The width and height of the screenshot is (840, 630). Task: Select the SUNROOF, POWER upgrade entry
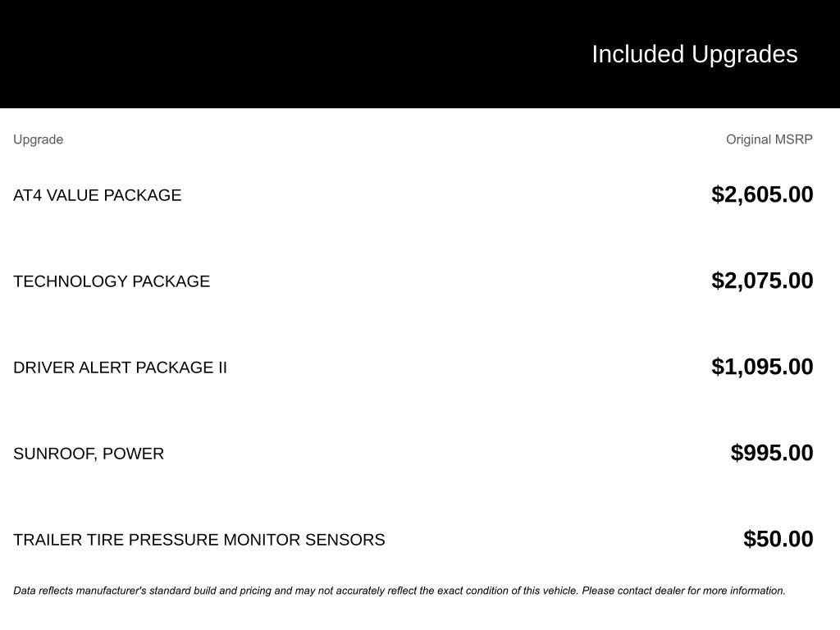[89, 454]
